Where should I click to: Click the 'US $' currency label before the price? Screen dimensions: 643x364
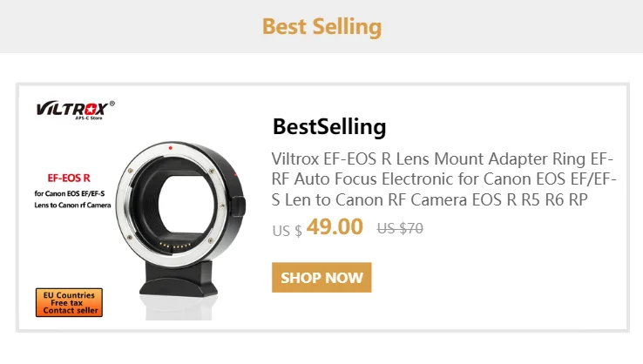tap(287, 231)
